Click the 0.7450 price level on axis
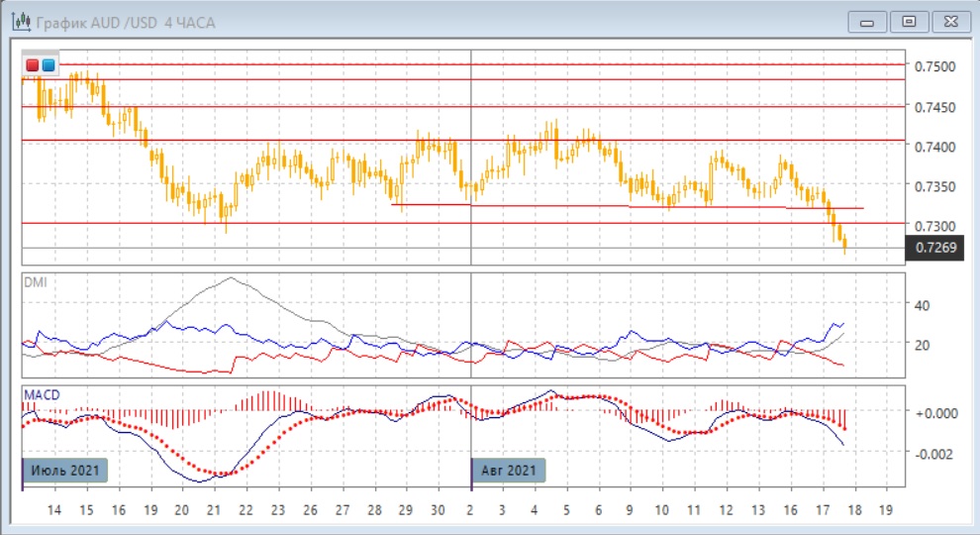980x535 pixels. 934,107
